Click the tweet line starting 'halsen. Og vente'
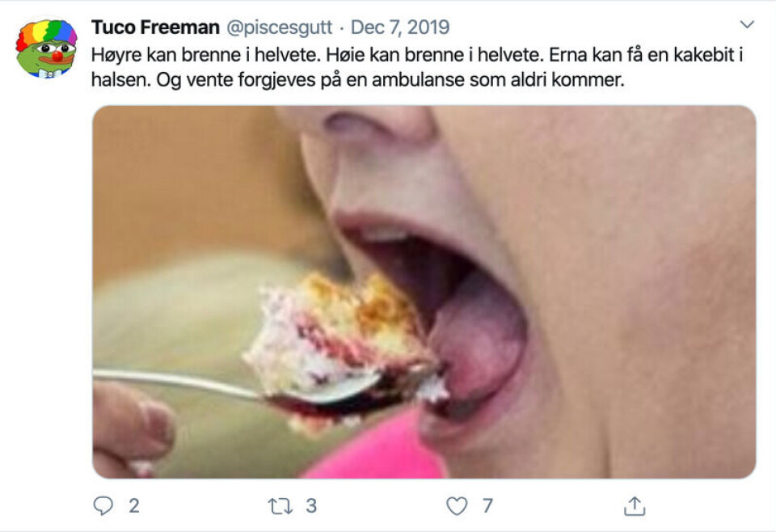 point(358,80)
